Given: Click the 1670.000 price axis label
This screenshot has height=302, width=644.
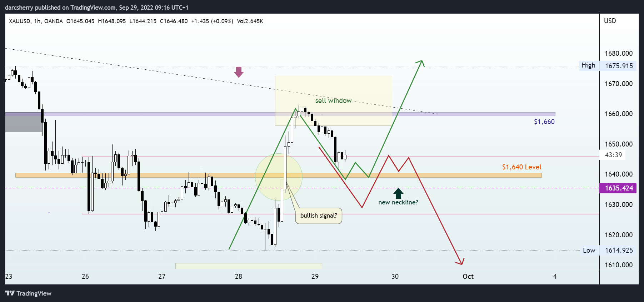Looking at the screenshot, I should tap(619, 84).
